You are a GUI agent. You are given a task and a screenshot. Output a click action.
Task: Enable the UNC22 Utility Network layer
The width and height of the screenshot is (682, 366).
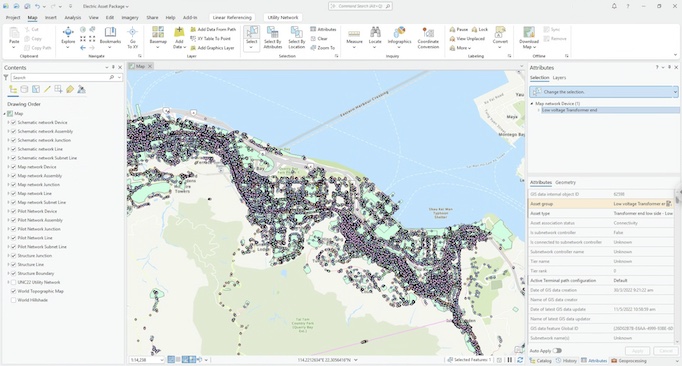pyautogui.click(x=13, y=282)
